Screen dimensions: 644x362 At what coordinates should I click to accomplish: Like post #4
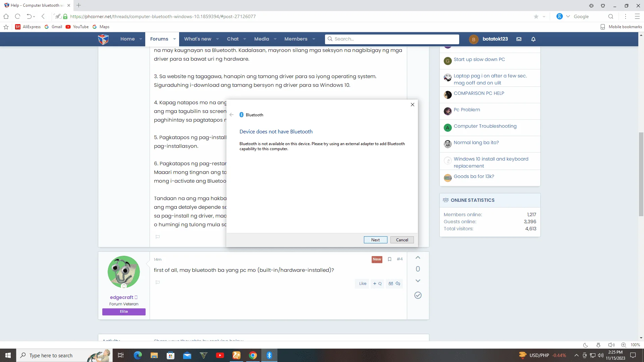click(x=363, y=284)
